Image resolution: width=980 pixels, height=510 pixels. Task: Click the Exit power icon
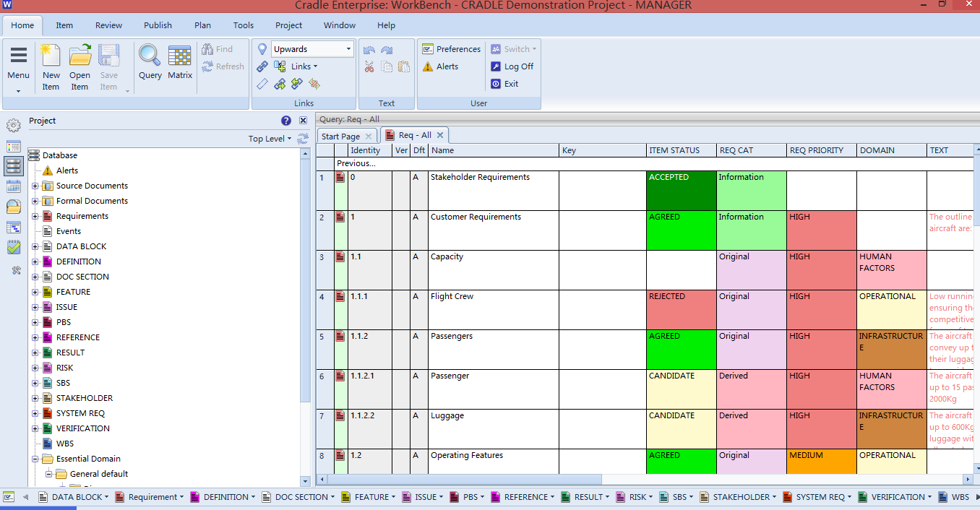click(496, 84)
